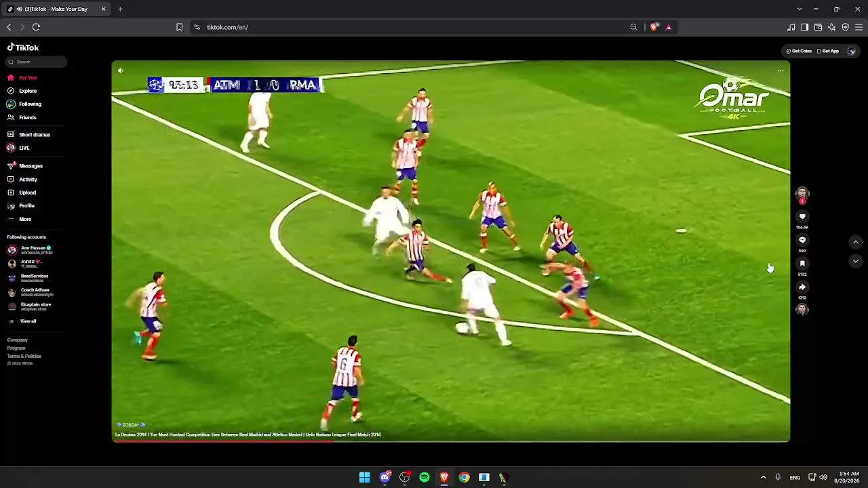Focus the TikTok search box
Image resolution: width=868 pixels, height=488 pixels.
tap(37, 62)
